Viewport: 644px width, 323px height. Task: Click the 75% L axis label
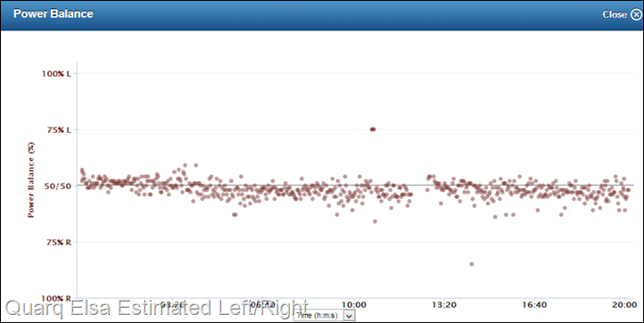point(59,130)
